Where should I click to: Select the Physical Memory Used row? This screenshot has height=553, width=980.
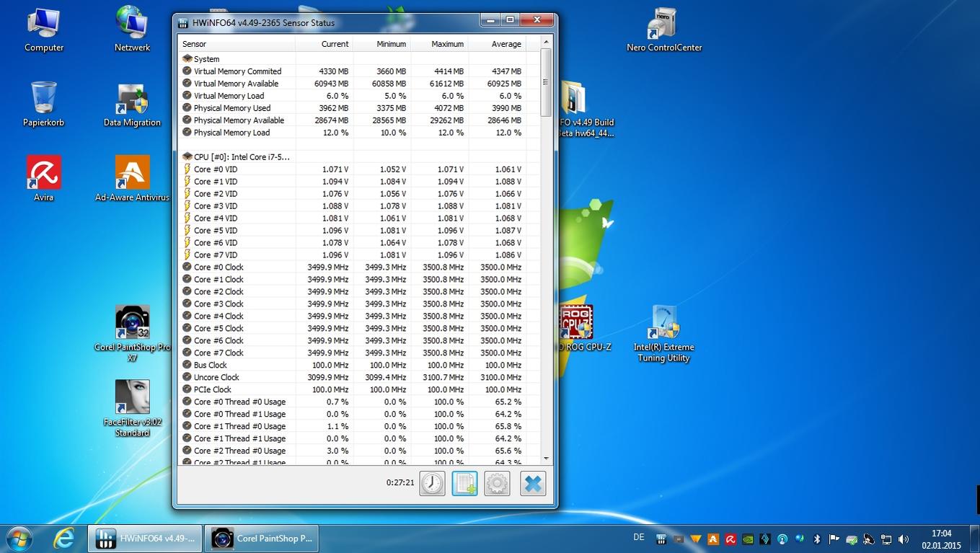click(x=352, y=108)
